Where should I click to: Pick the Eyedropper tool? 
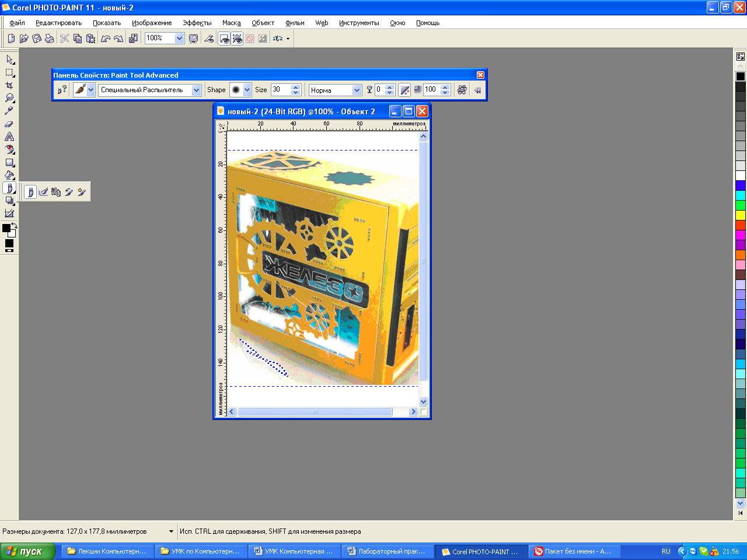[10, 111]
